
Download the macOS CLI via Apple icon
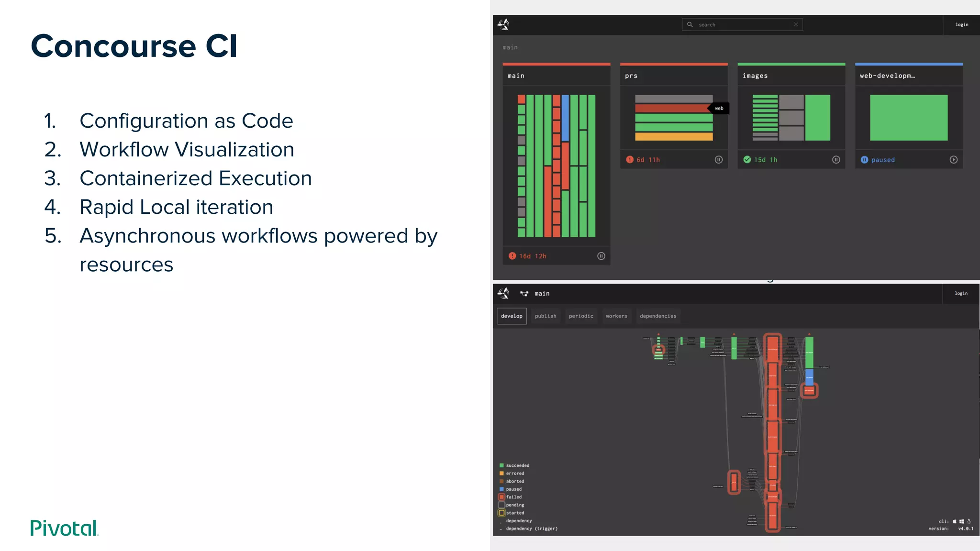tap(955, 521)
